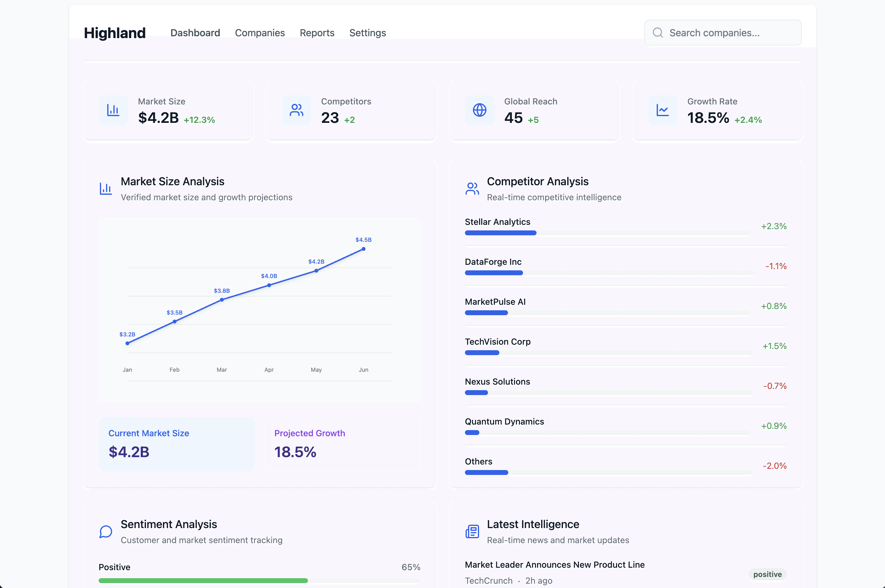Viewport: 885px width, 588px height.
Task: Open the Dashboard nav item
Action: click(195, 33)
